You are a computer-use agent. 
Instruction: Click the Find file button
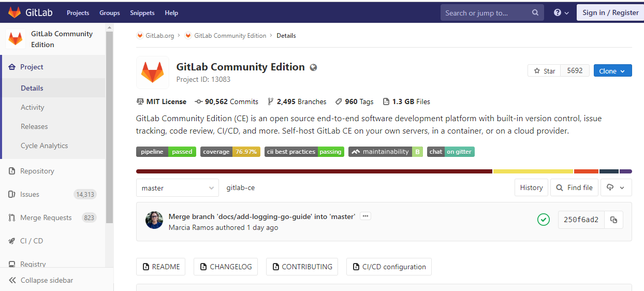[575, 187]
